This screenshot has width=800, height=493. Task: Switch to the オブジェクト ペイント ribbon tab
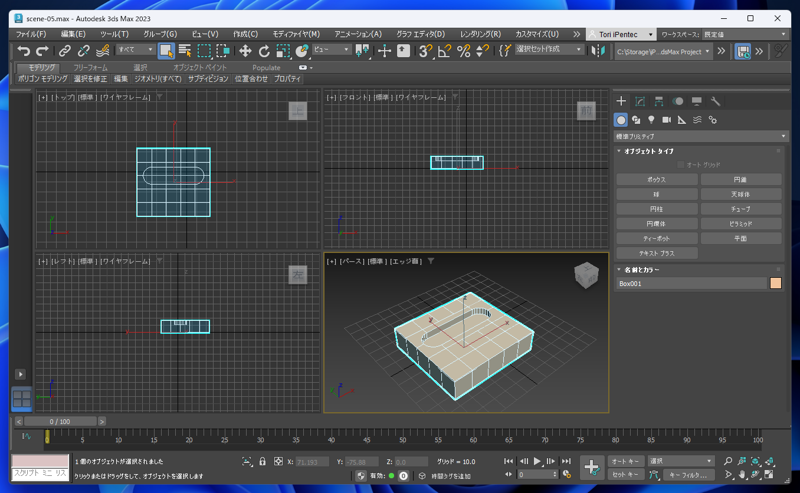pos(199,67)
